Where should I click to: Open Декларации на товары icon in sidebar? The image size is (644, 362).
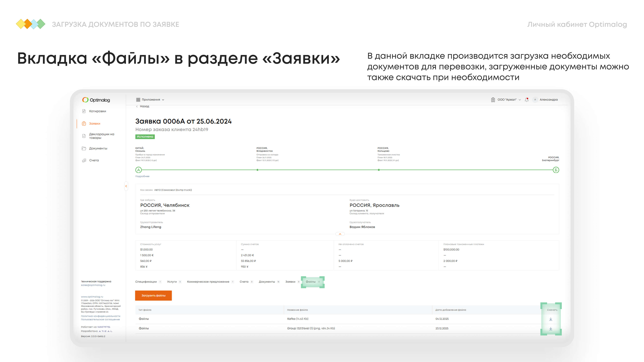84,136
